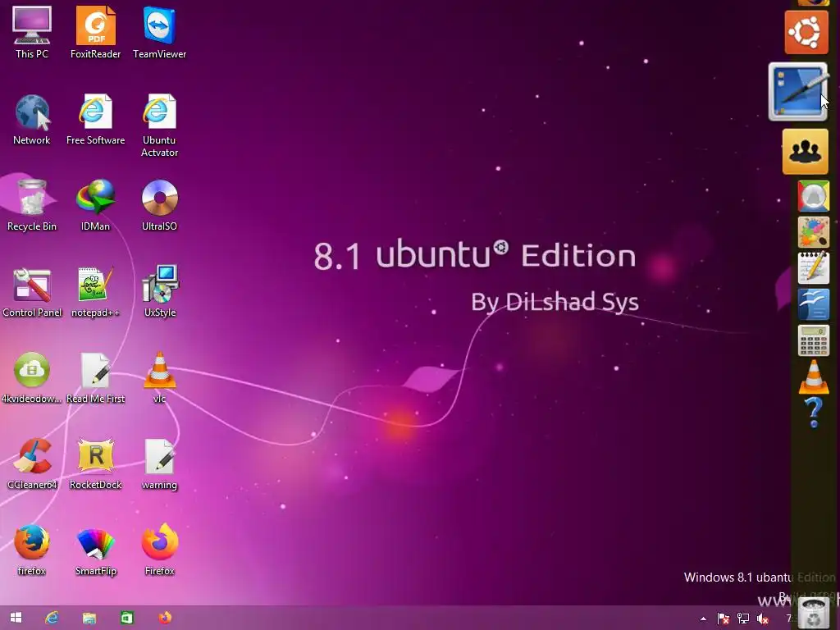Open File Explorer from taskbar

coord(89,618)
